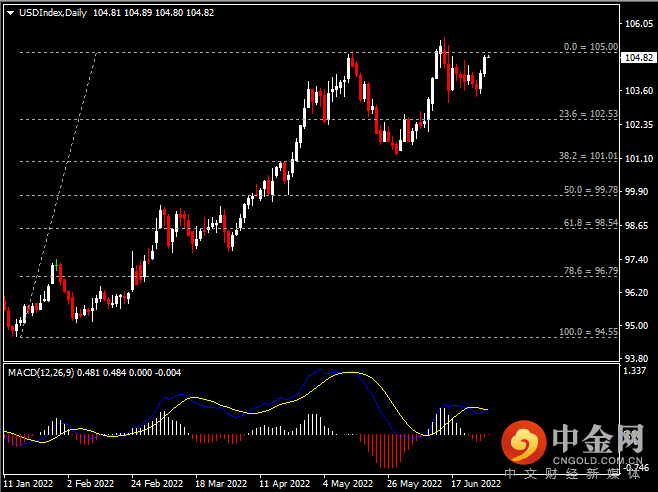Click the date label 11 Apr 2022
Image resolution: width=658 pixels, height=492 pixels.
pyautogui.click(x=285, y=484)
